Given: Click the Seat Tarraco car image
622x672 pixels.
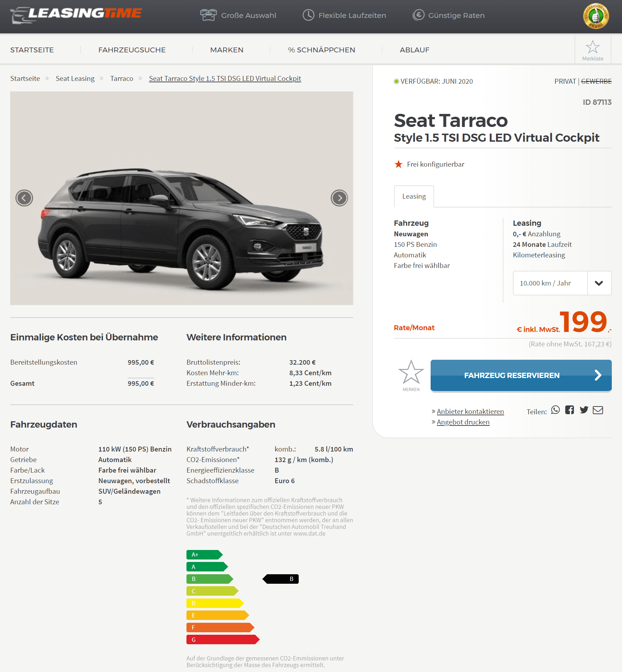Looking at the screenshot, I should click(x=182, y=198).
